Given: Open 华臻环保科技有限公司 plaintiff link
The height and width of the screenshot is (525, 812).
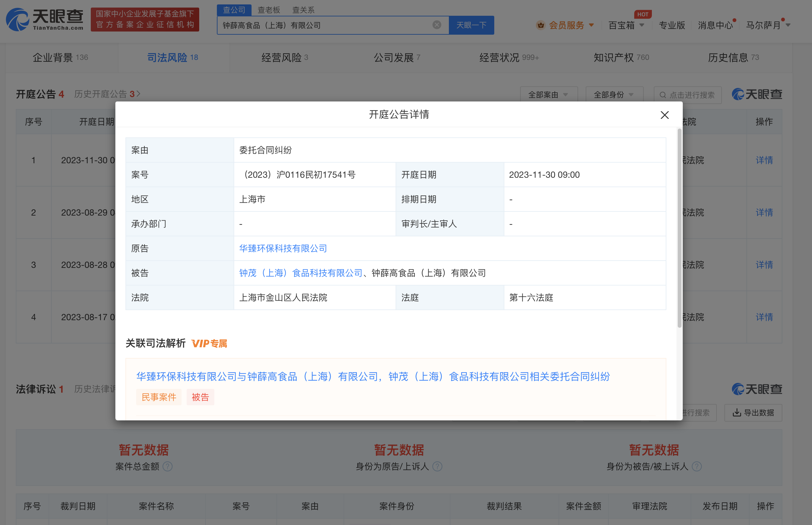Looking at the screenshot, I should [x=283, y=248].
